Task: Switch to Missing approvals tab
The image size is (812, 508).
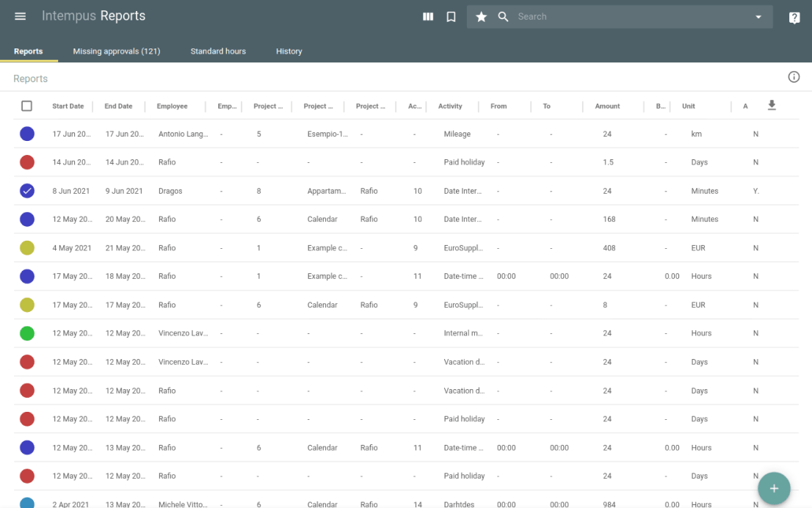Action: click(117, 51)
